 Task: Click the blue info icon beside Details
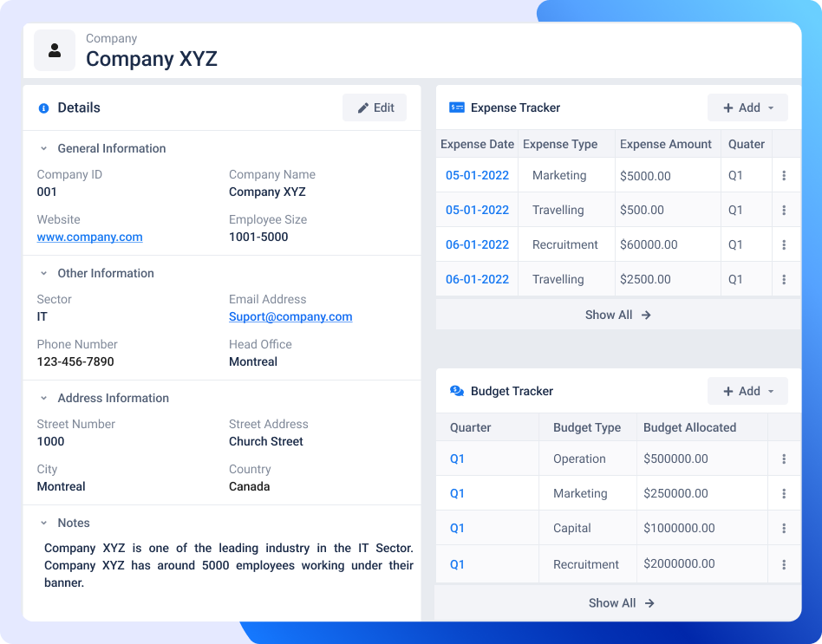43,108
